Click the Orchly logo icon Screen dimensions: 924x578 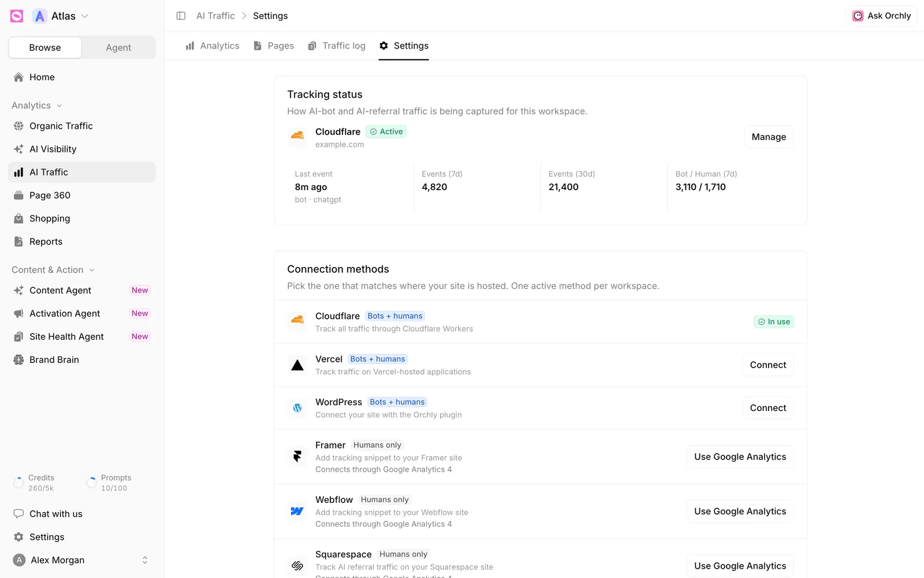(17, 16)
